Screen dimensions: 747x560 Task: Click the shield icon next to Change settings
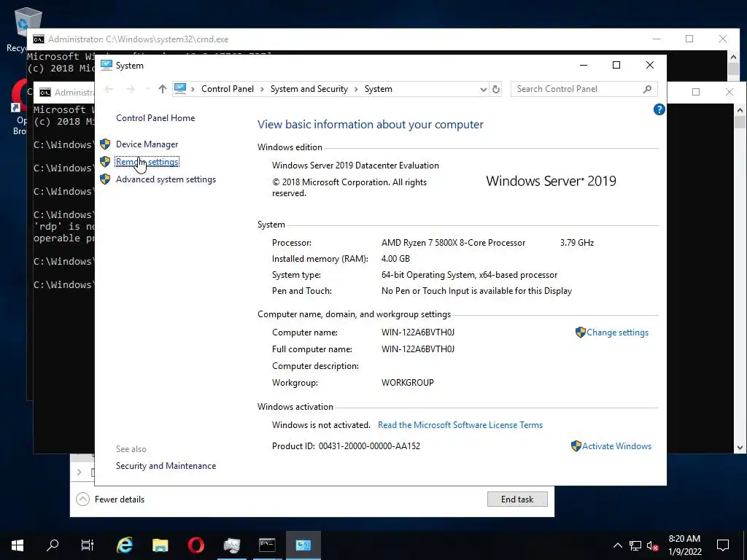580,332
